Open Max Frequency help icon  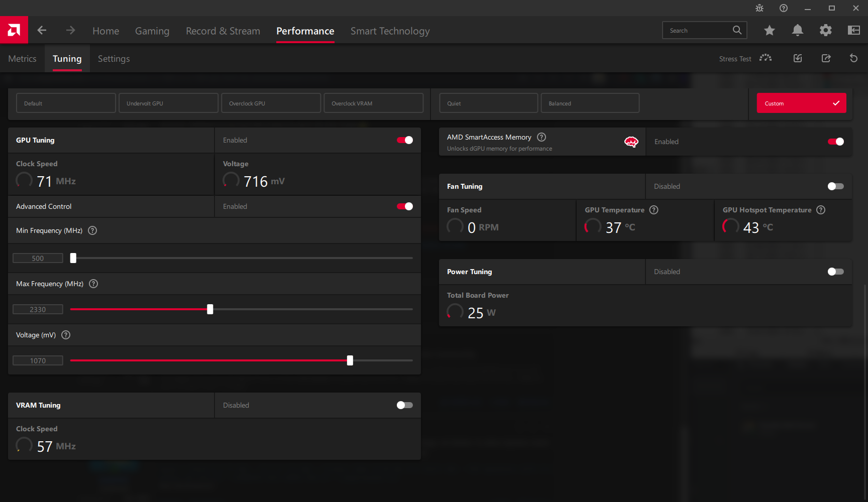pyautogui.click(x=93, y=284)
